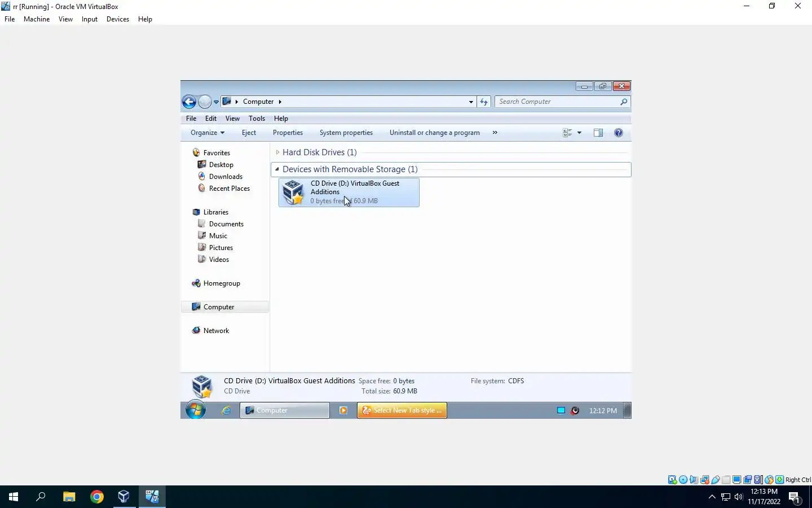Click the Windows 7 Start orb
The image size is (812, 508).
[196, 410]
